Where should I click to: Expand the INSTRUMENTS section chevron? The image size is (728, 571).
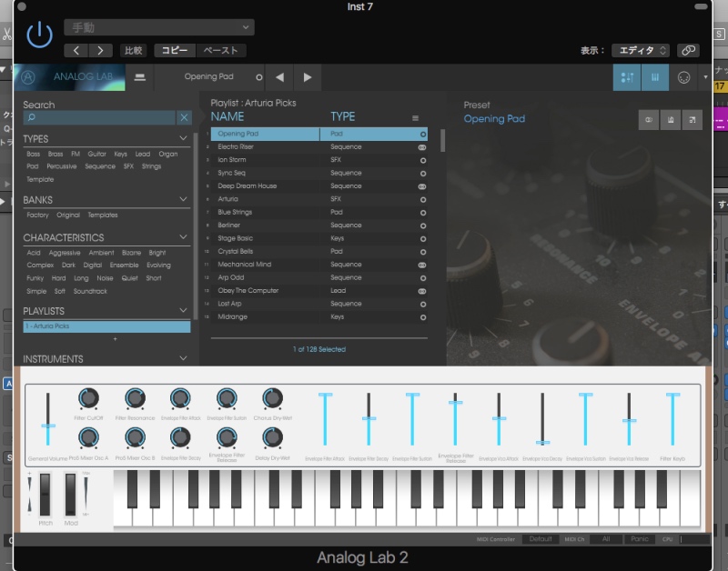point(184,358)
